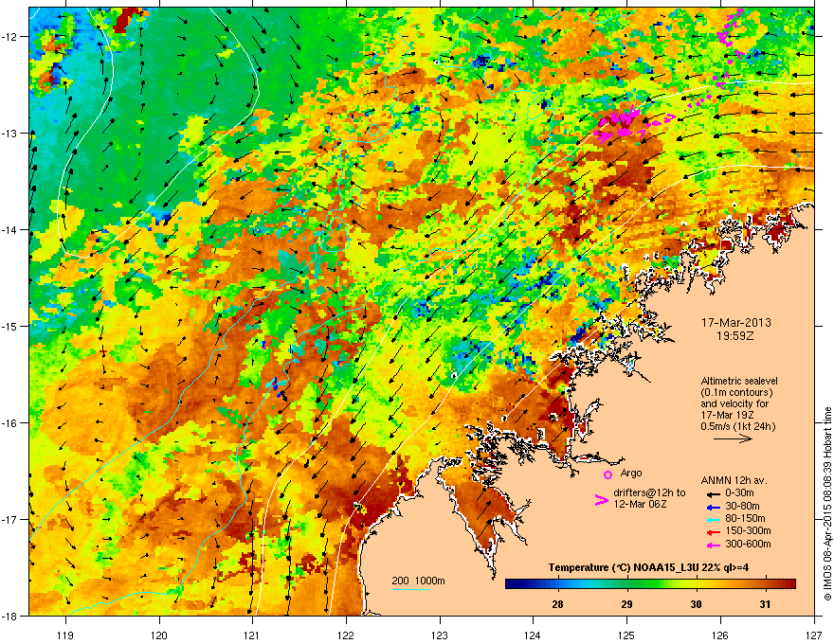Click the '0.5m/s (1kt 24h)' scale text
Viewport: 834px width, 644px height.
pos(738,427)
